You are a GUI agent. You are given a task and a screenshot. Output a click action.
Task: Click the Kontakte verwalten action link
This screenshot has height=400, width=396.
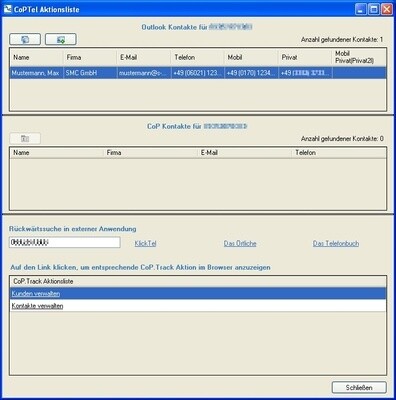click(37, 306)
